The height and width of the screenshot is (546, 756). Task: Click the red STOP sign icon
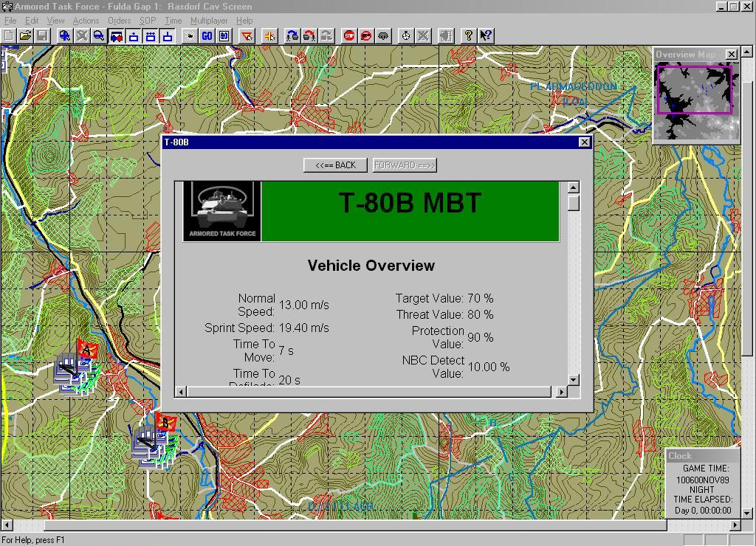coord(349,35)
